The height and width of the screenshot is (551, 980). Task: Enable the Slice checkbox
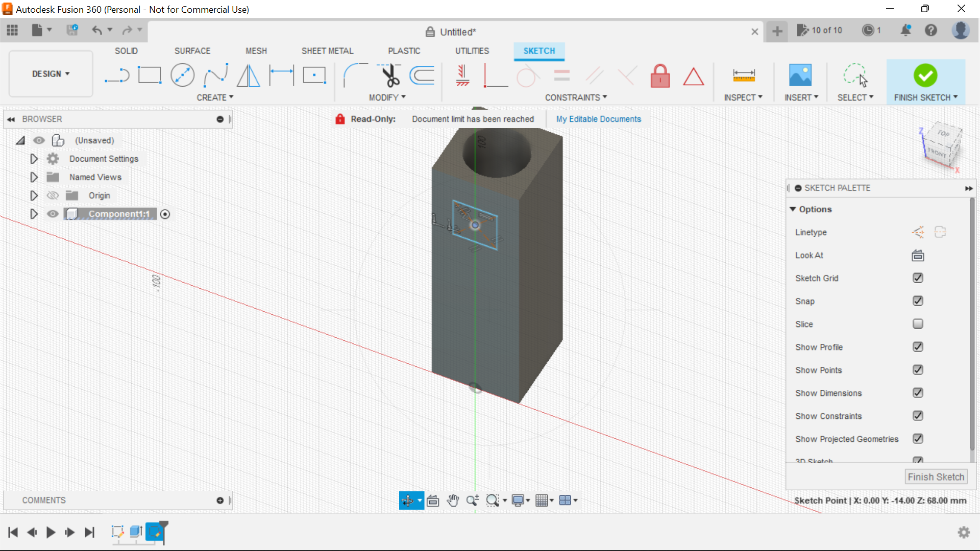pyautogui.click(x=918, y=324)
